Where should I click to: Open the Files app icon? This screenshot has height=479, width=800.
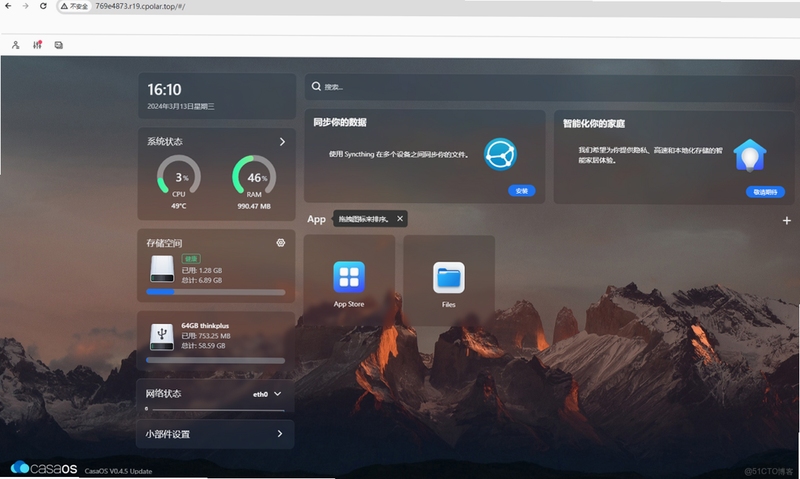[x=449, y=278]
